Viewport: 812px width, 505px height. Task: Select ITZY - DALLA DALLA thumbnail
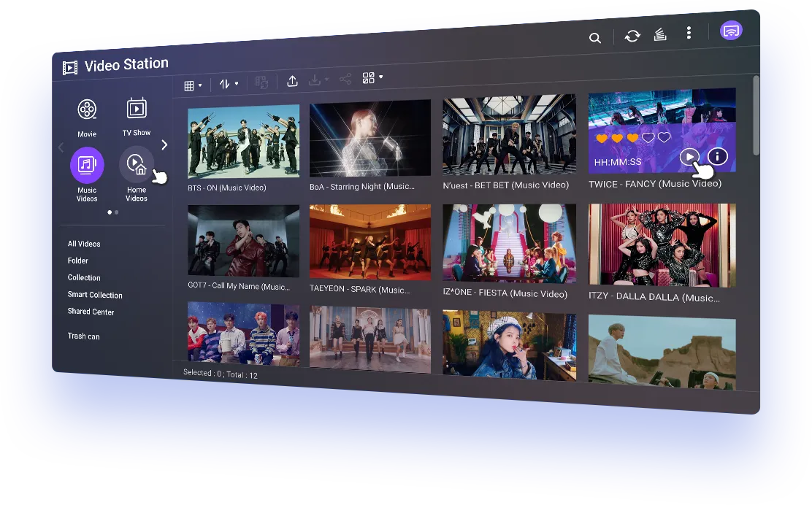coord(662,244)
